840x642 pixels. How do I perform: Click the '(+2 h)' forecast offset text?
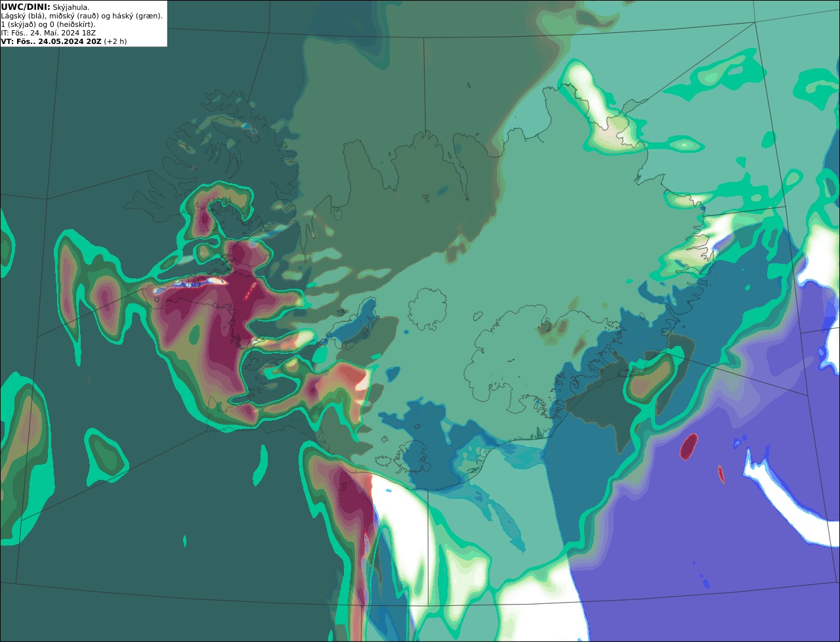115,41
